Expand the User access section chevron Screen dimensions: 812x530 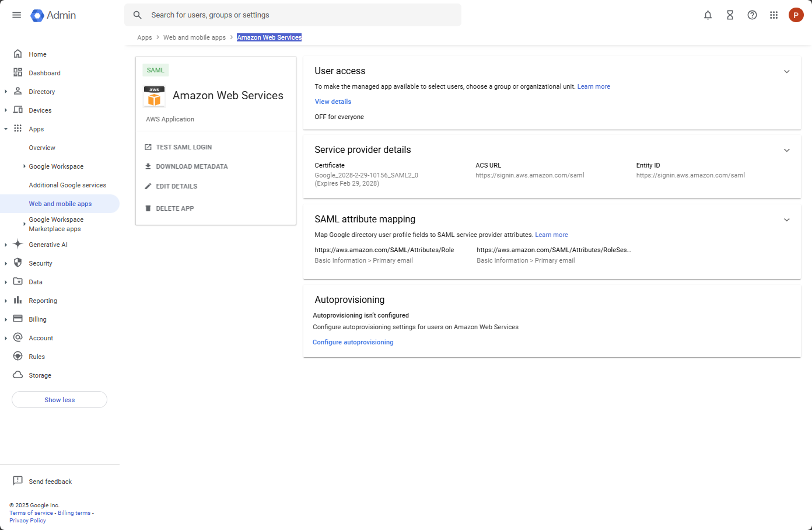pyautogui.click(x=786, y=72)
